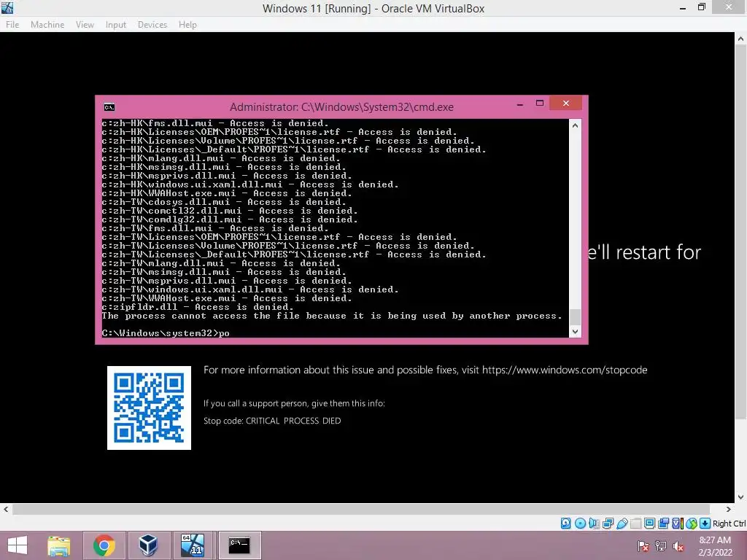Screen dimensions: 747x560
Task: Close the Administrator cmd.exe window
Action: click(565, 104)
